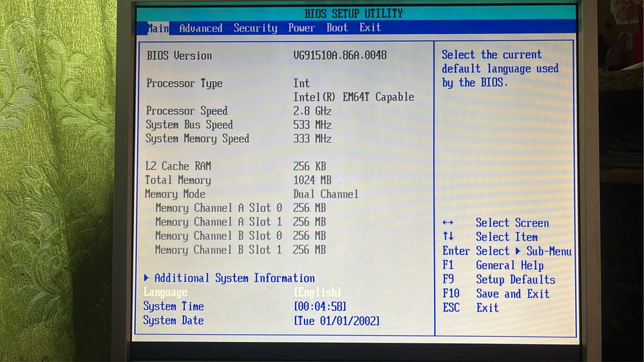Click ESC Exit entry
The image size is (644, 362).
pyautogui.click(x=471, y=308)
